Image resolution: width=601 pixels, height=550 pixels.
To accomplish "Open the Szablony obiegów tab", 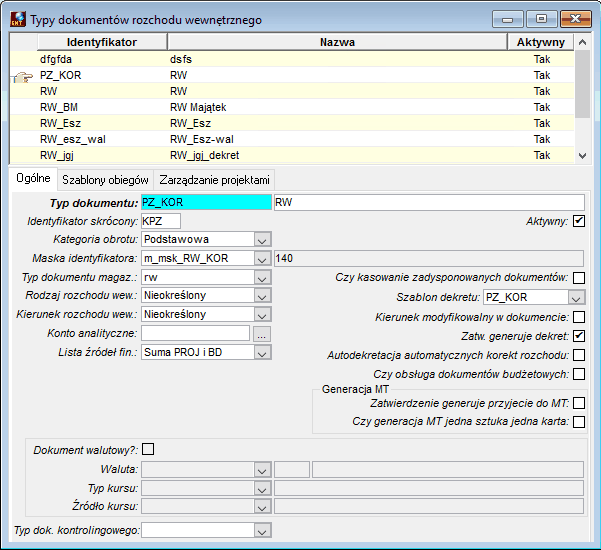I will click(105, 180).
